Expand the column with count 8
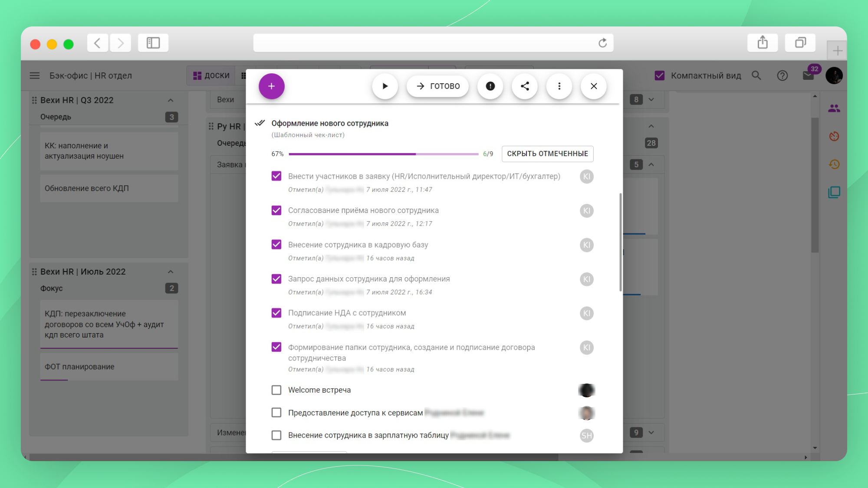This screenshot has height=488, width=868. 651,100
